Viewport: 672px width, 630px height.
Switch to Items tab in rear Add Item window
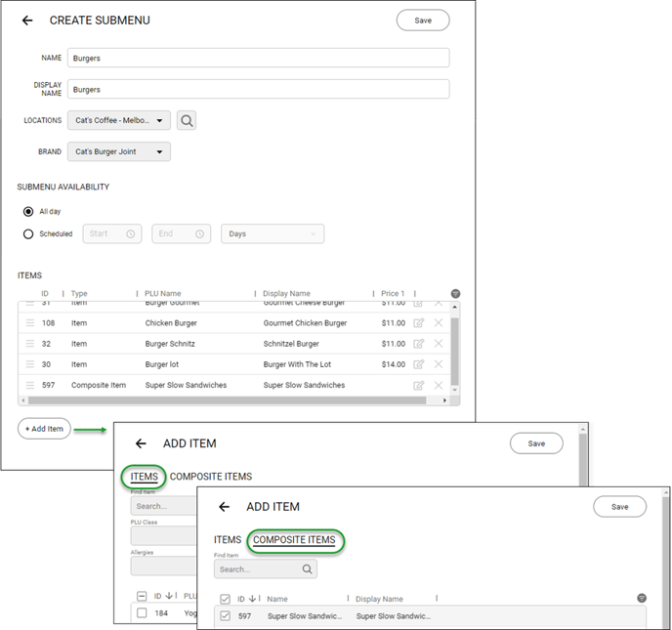tap(144, 477)
